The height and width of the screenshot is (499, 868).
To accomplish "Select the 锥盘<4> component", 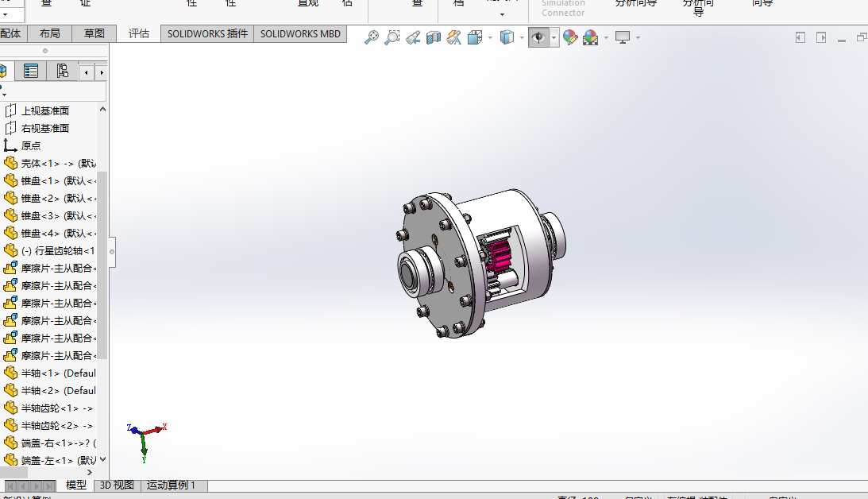I will 58,233.
